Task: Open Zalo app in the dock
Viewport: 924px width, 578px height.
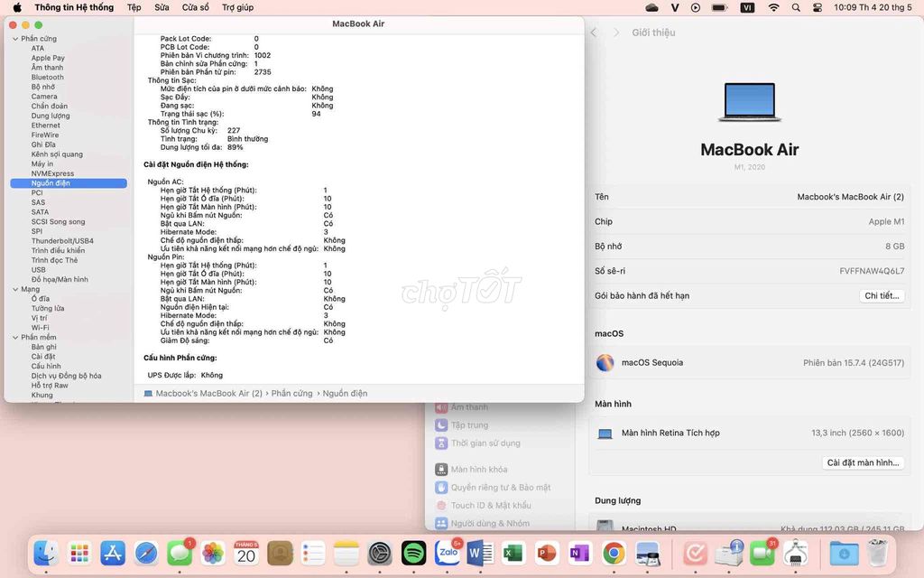Action: [448, 554]
